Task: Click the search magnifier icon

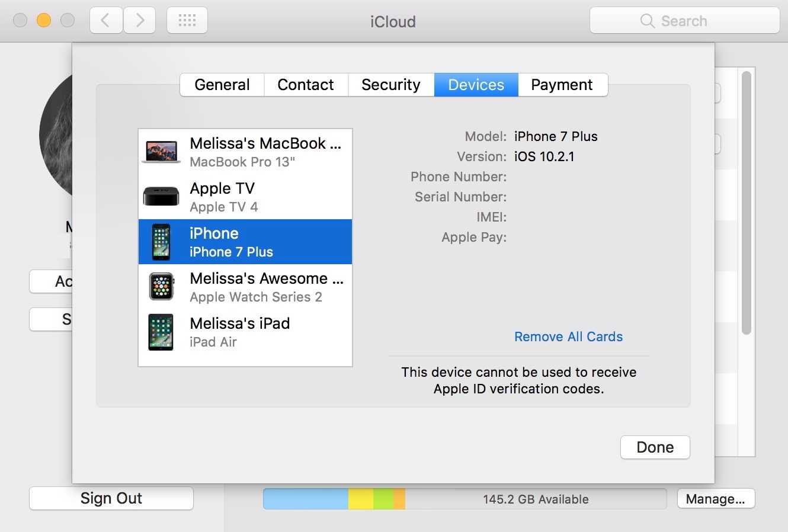Action: (648, 21)
